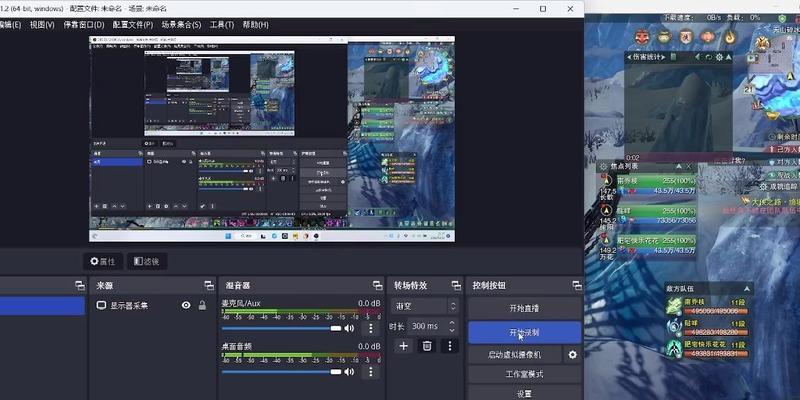Click the 设置 settings button
Viewport: 800px width, 400px height.
pyautogui.click(x=524, y=393)
